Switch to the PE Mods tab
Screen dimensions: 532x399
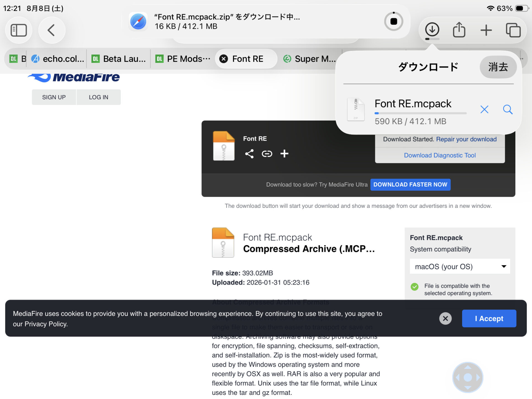point(183,59)
